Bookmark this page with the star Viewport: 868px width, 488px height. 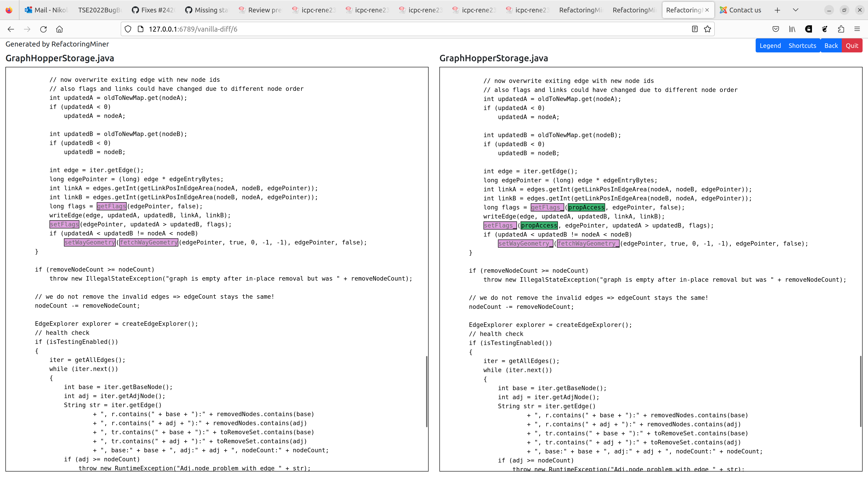coord(707,29)
